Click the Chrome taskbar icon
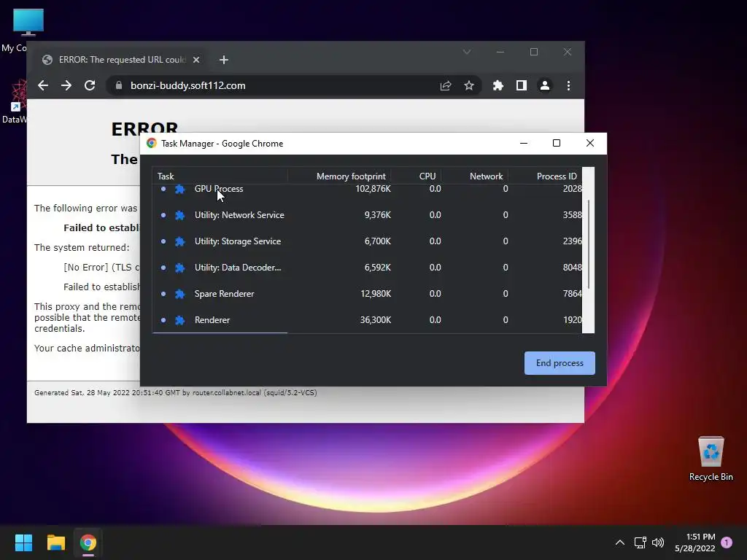 pos(88,542)
